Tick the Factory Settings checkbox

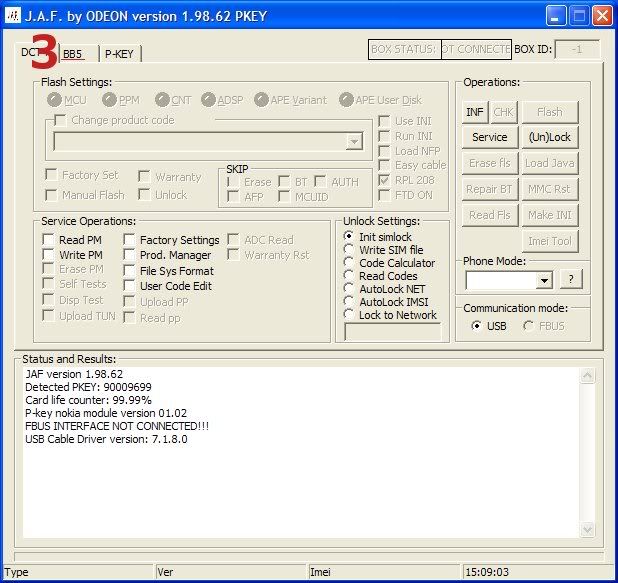(x=129, y=240)
